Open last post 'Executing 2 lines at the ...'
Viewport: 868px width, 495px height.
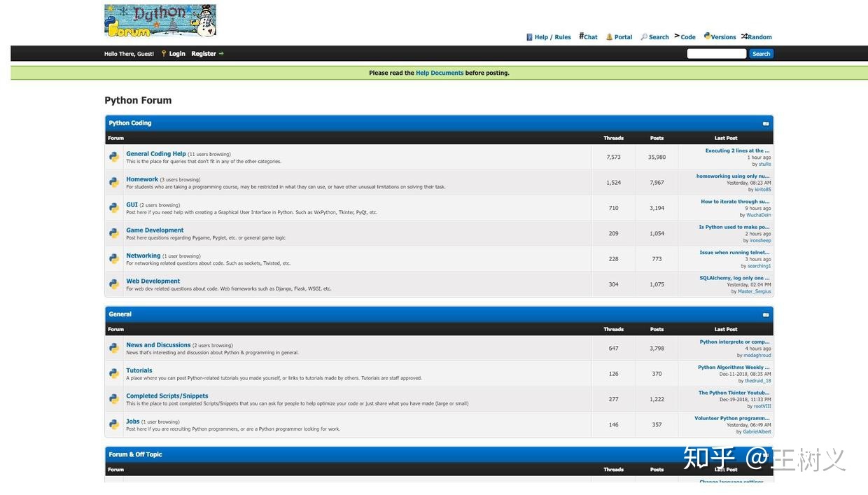click(x=737, y=151)
